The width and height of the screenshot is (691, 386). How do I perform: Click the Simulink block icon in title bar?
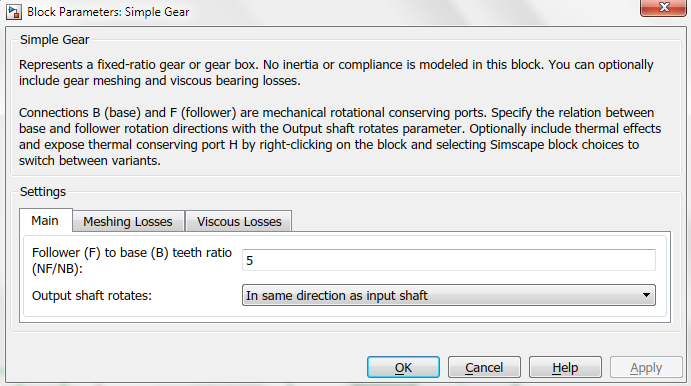click(x=13, y=12)
